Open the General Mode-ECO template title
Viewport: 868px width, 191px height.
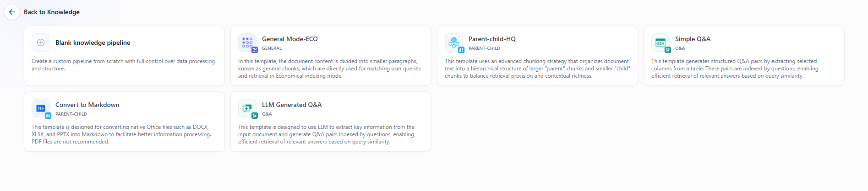(290, 39)
